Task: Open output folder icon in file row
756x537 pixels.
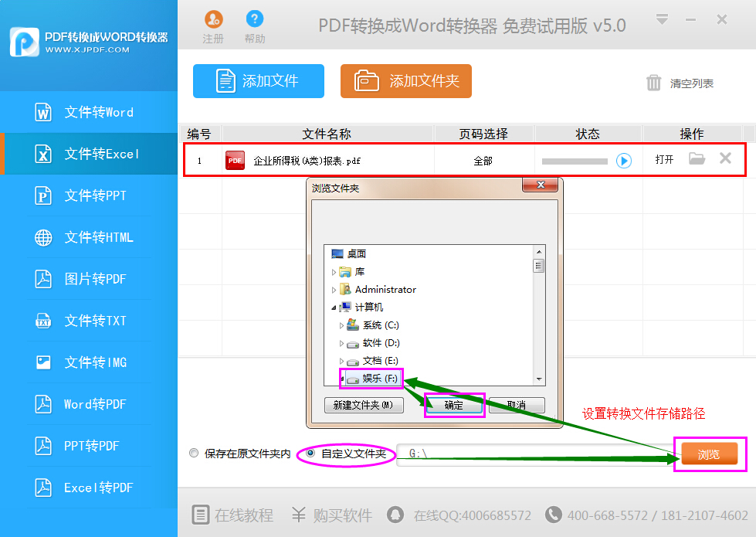Action: [x=697, y=158]
